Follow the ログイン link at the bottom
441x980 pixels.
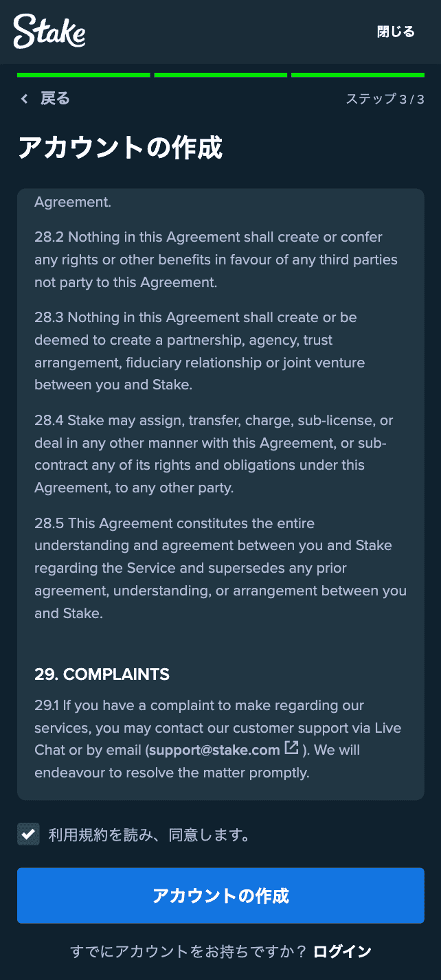click(342, 951)
